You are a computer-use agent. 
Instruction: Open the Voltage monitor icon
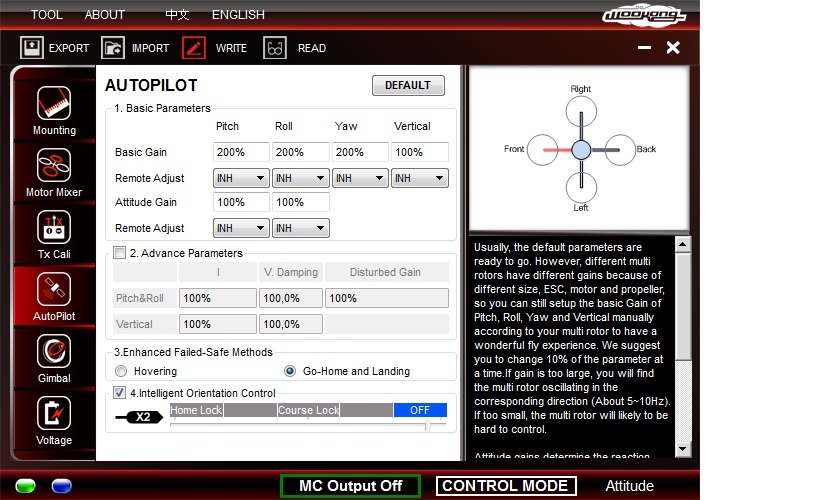[54, 414]
